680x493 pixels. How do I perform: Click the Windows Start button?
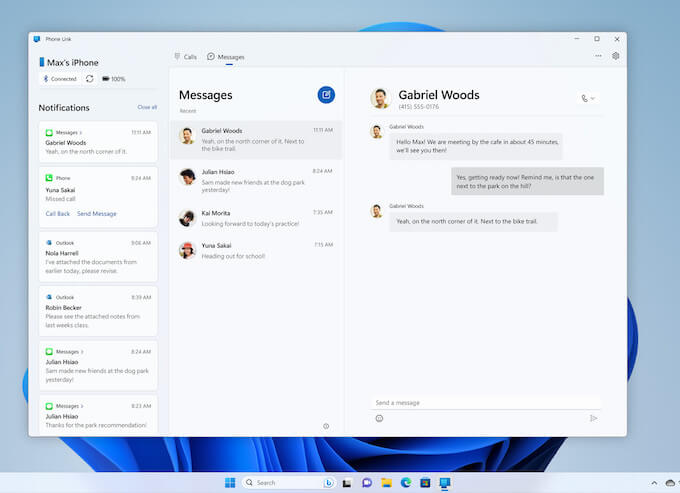point(230,482)
